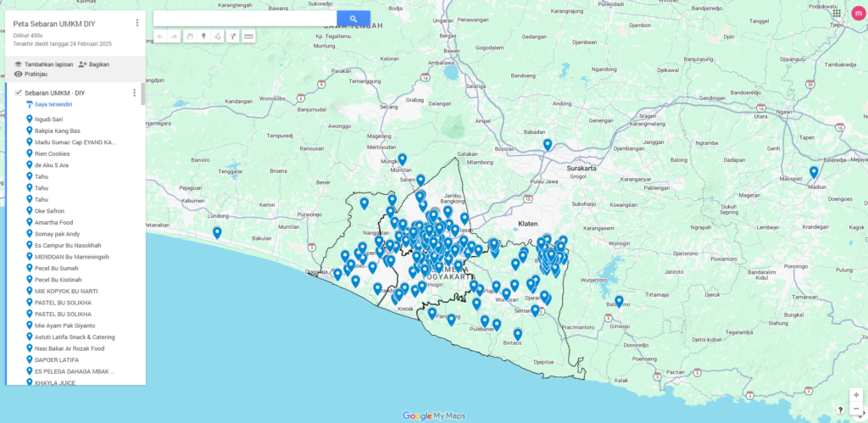Pick the add directions tool

(x=232, y=36)
